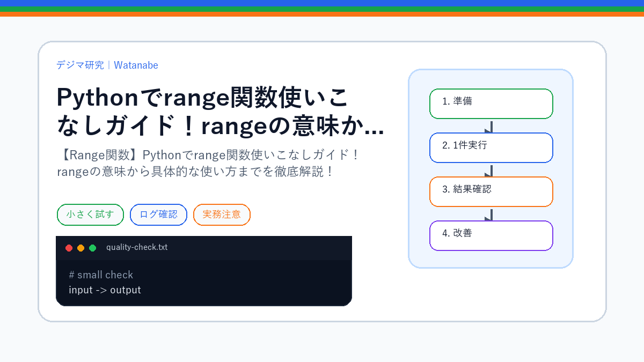
Task: Click the デジマ研究|Watanabe author line
Action: [107, 65]
